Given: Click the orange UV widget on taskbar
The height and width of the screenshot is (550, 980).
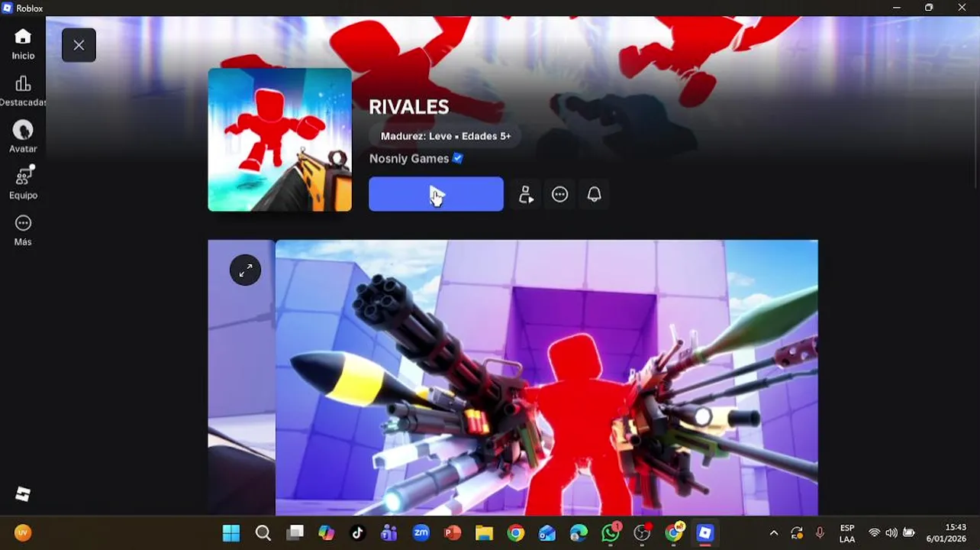Looking at the screenshot, I should click(23, 533).
